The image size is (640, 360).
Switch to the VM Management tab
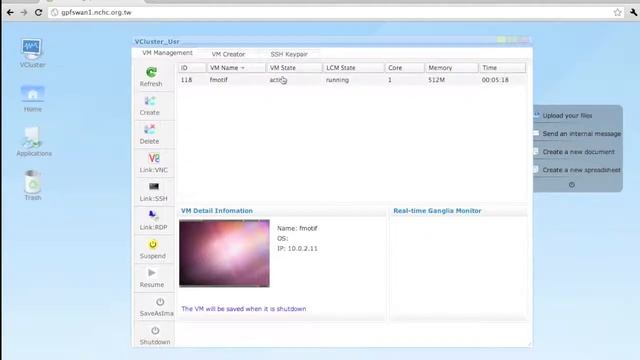167,53
